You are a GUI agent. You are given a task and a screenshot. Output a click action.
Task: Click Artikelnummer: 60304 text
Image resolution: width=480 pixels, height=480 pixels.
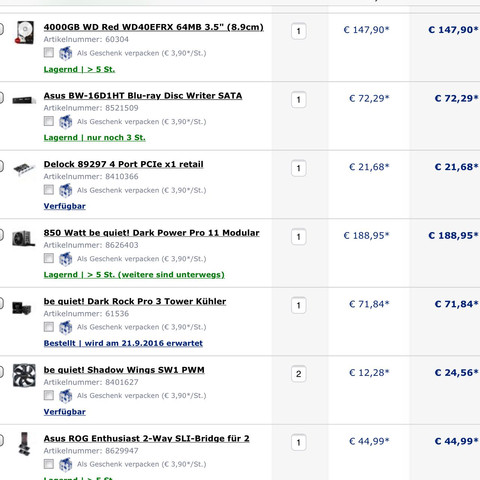(86, 39)
